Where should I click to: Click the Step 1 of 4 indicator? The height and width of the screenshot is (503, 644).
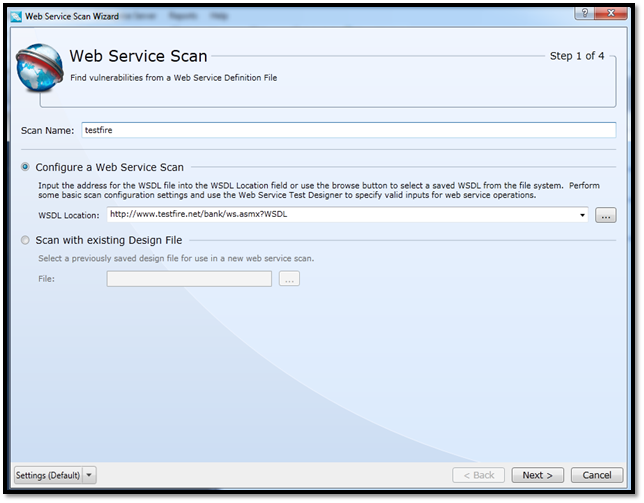pyautogui.click(x=577, y=57)
